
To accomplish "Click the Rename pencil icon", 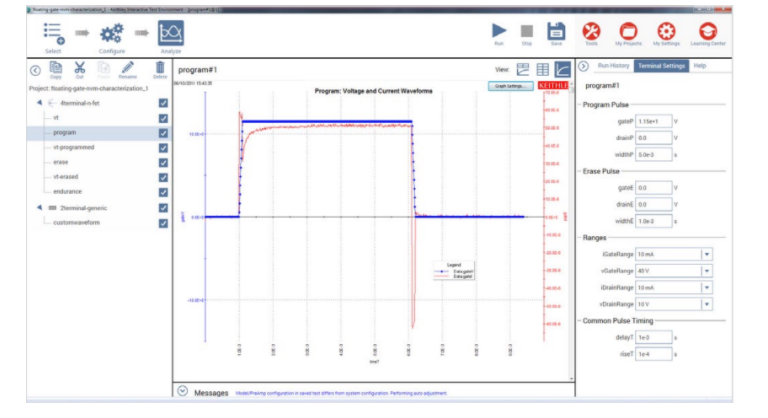I will (x=127, y=68).
